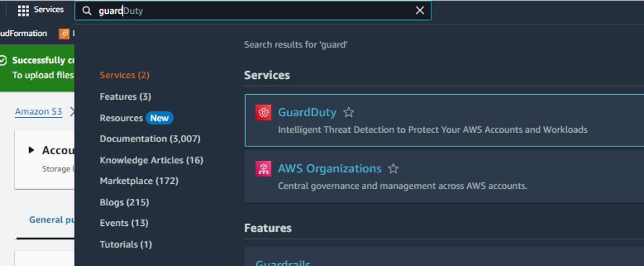Filter results by Features (3)
This screenshot has width=644, height=266.
click(125, 96)
